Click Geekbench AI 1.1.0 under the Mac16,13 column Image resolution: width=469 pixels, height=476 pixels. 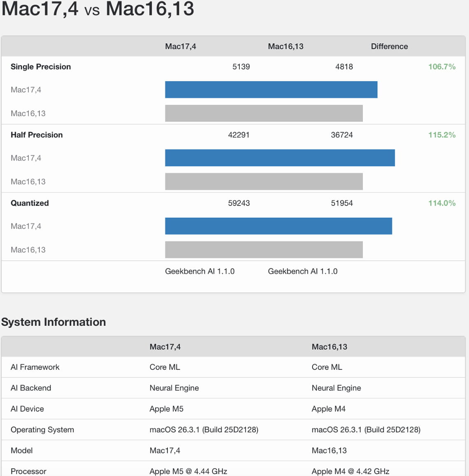point(302,271)
